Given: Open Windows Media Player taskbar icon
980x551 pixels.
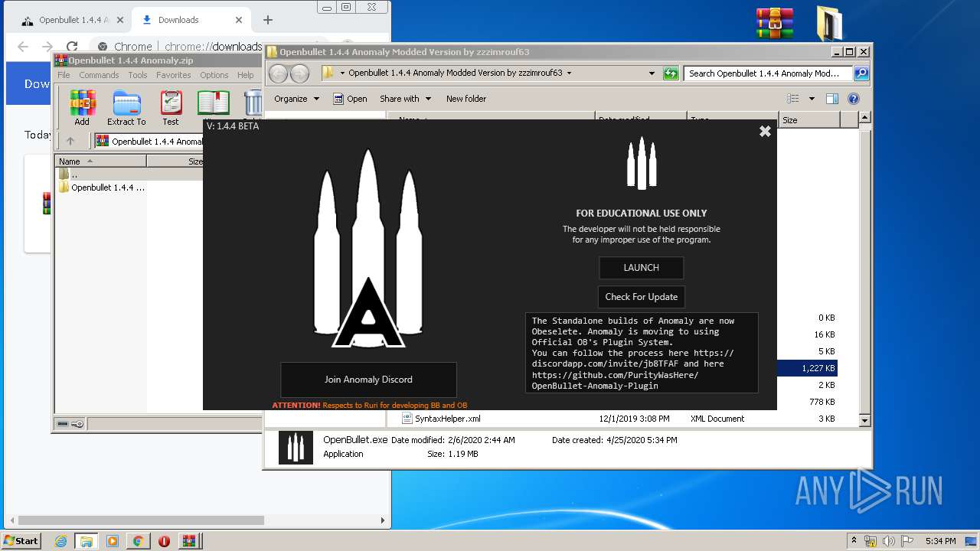Looking at the screenshot, I should pos(113,541).
